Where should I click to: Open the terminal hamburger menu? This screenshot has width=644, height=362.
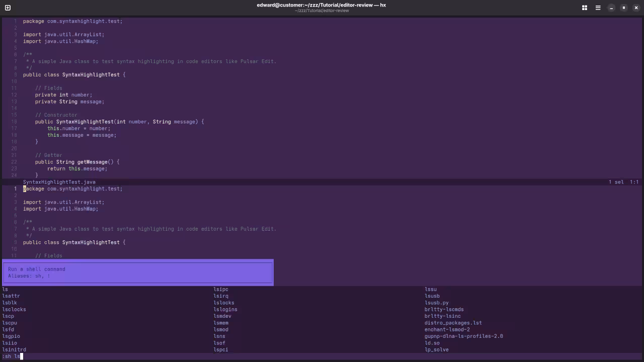(598, 8)
